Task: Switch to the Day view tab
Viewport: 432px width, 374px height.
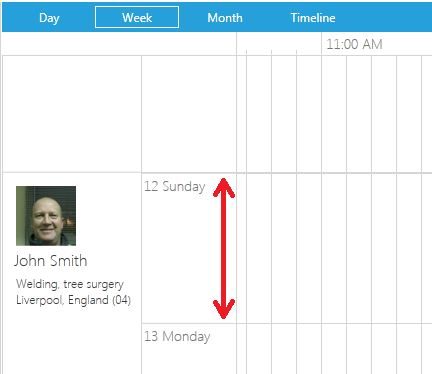Action: coord(49,18)
